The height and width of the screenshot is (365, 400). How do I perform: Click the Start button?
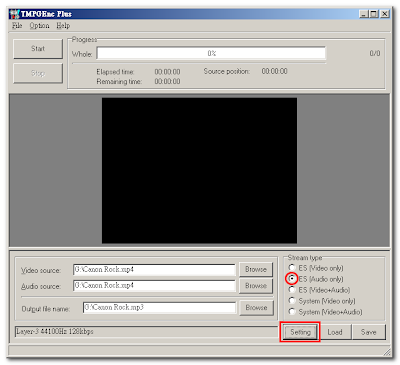pyautogui.click(x=38, y=49)
